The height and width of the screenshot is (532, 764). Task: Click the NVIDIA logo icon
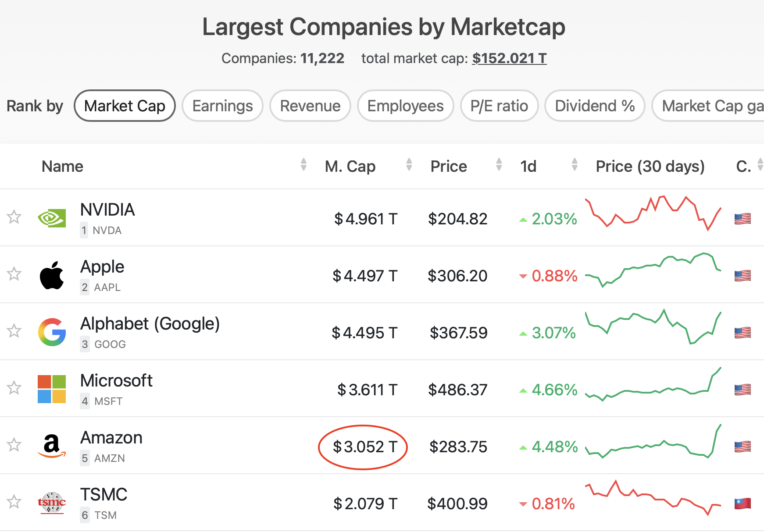click(52, 218)
